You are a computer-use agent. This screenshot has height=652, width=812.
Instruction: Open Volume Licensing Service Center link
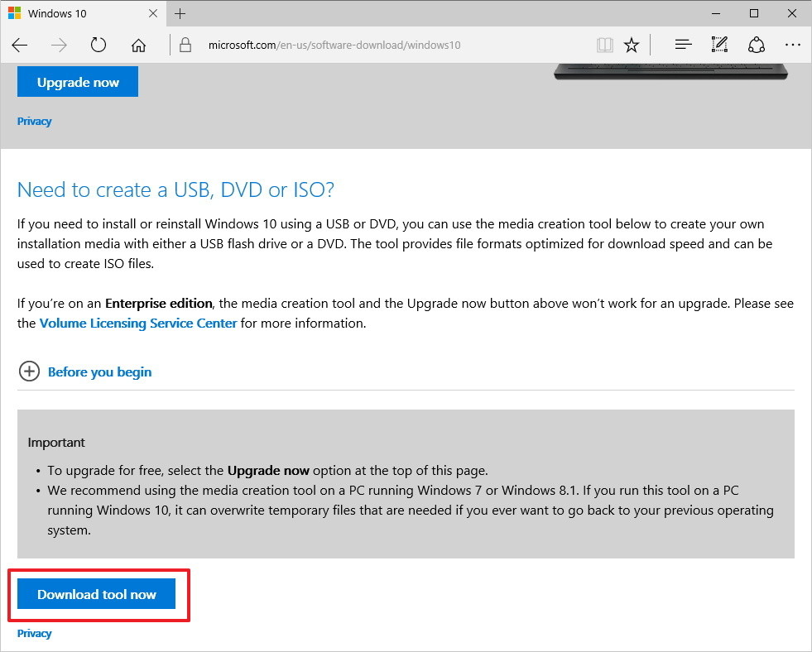pos(138,324)
